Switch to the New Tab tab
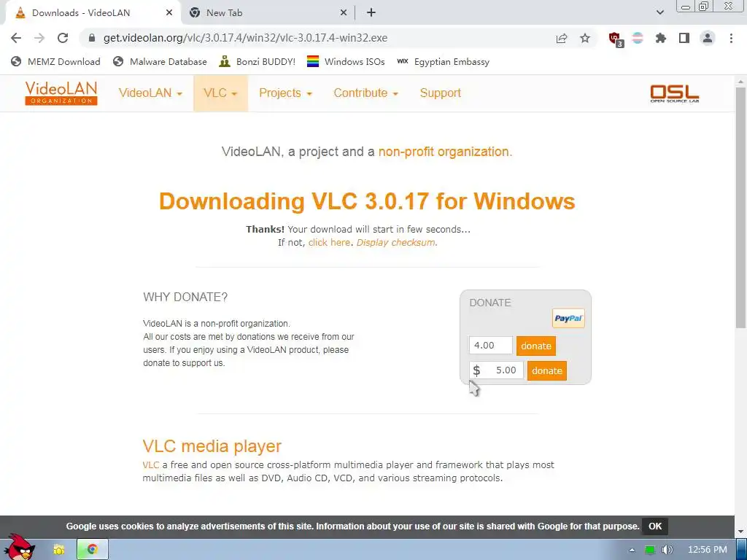Screen dimensions: 747x560 coord(267,13)
